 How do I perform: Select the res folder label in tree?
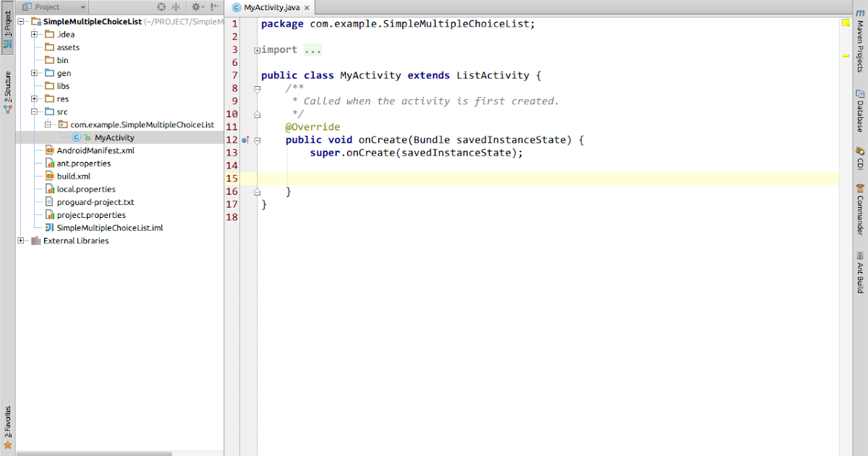pyautogui.click(x=63, y=99)
